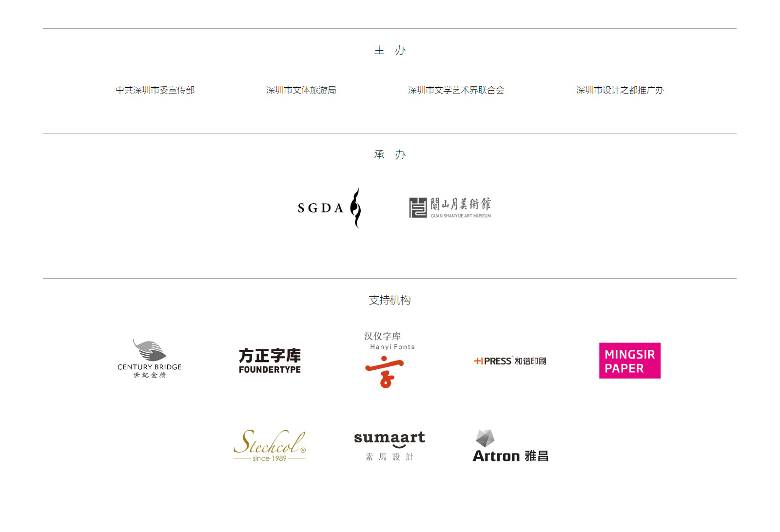Click the FounderType 方正字库 logo
Image resolution: width=780 pixels, height=532 pixels.
pos(270,361)
